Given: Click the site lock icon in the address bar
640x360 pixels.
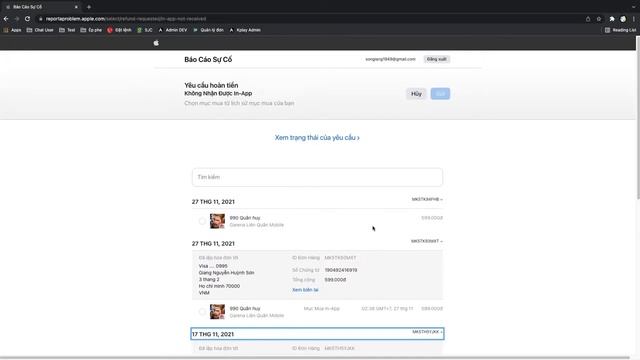Looking at the screenshot, I should 40,19.
